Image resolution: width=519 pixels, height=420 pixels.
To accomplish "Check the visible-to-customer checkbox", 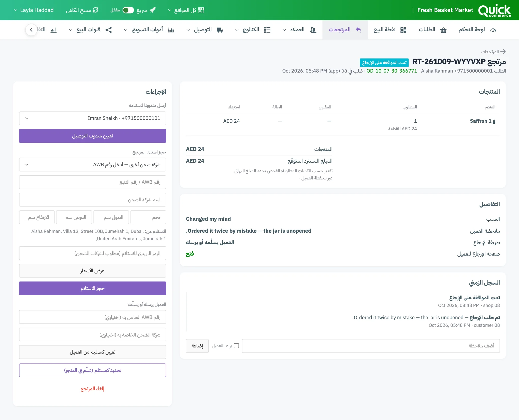I will [236, 346].
